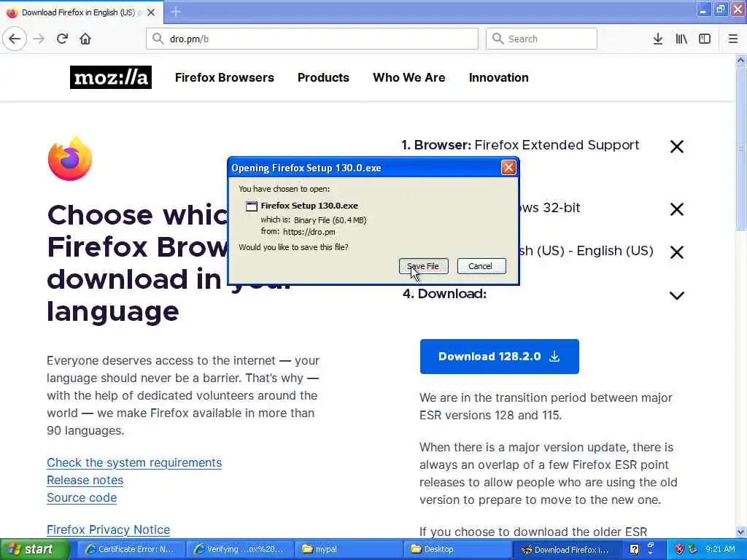The width and height of the screenshot is (747, 560).
Task: Click the Firefox Setup 130.0.exe file name
Action: click(309, 206)
